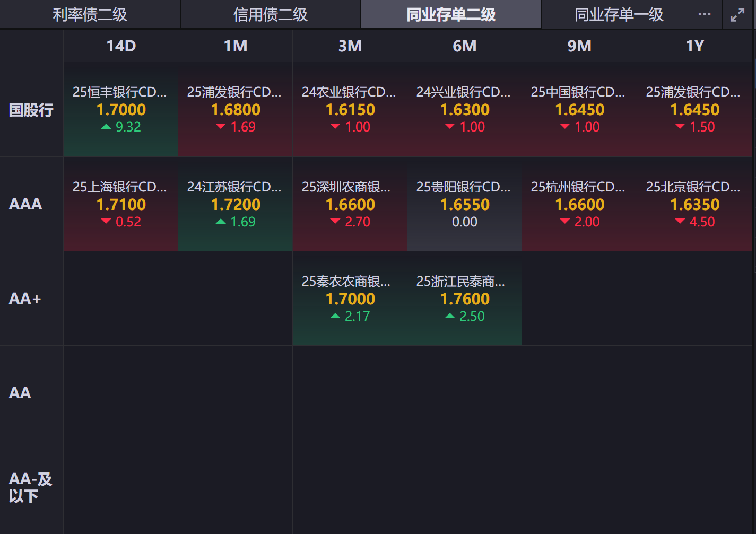Click the 14D column header

click(x=121, y=46)
